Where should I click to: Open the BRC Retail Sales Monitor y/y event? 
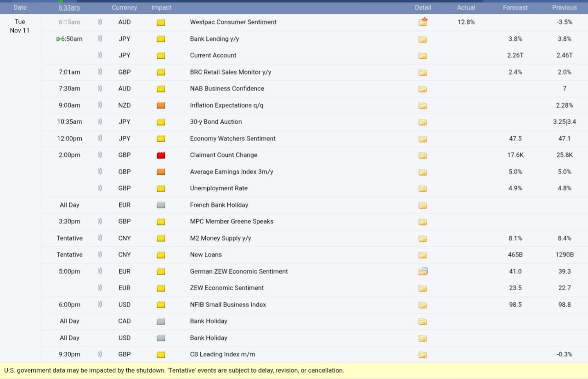[231, 72]
